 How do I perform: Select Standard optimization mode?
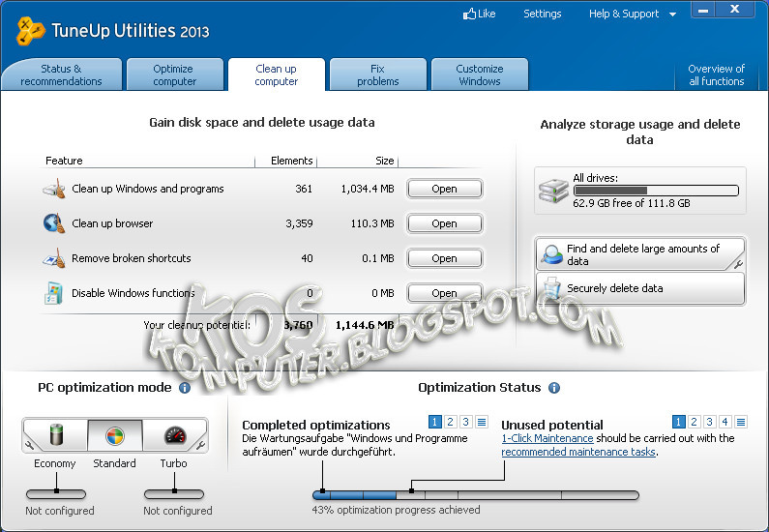point(115,435)
